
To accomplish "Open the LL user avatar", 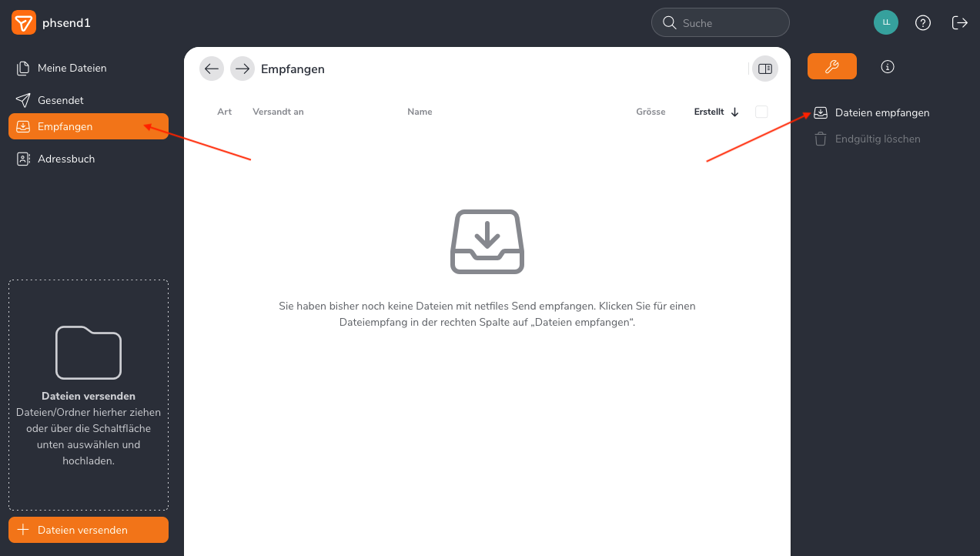I will click(885, 22).
